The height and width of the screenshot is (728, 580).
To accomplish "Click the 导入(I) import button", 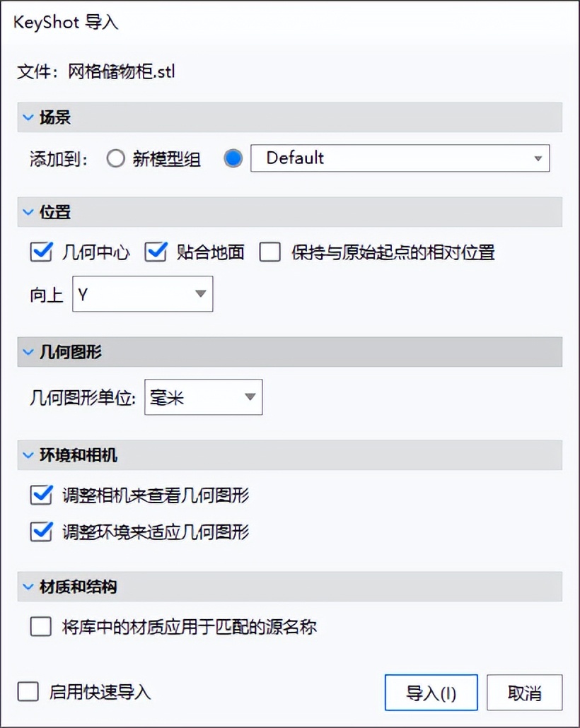I will click(x=431, y=693).
